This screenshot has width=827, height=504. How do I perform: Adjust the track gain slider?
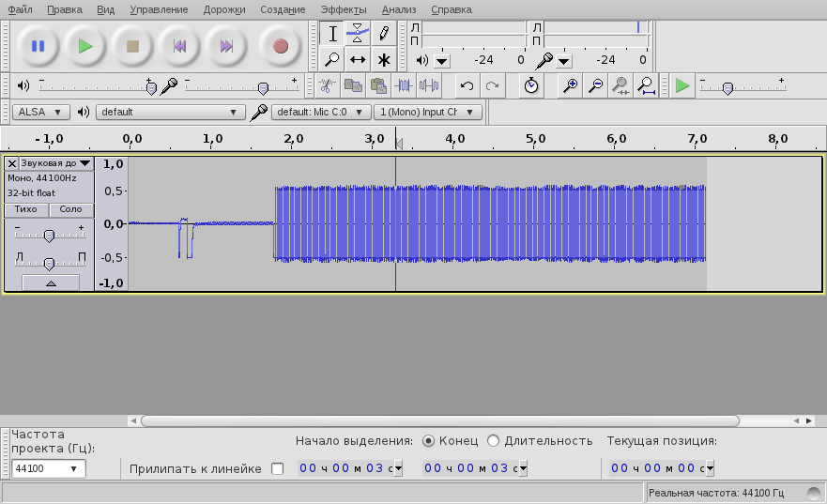click(x=49, y=236)
